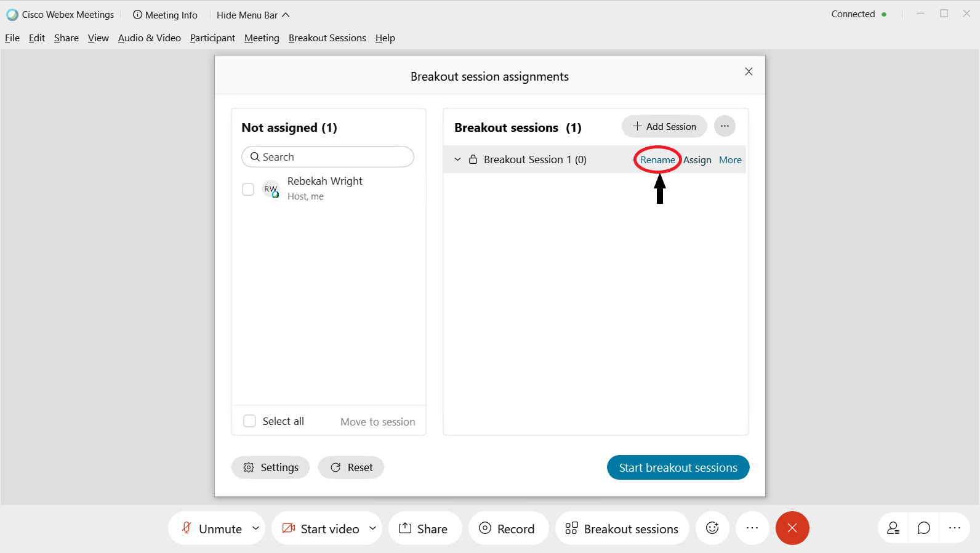This screenshot has width=980, height=553.
Task: Click the red end meeting button
Action: (x=792, y=528)
